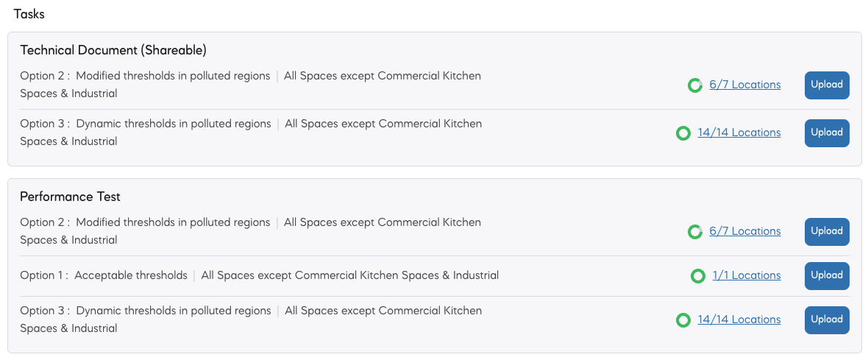Open 14/14 Locations link under Technical Document

point(739,133)
